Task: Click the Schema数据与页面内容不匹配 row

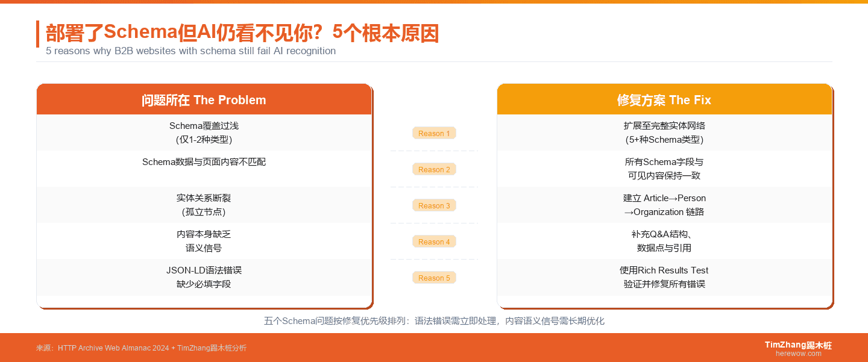Action: tap(204, 161)
